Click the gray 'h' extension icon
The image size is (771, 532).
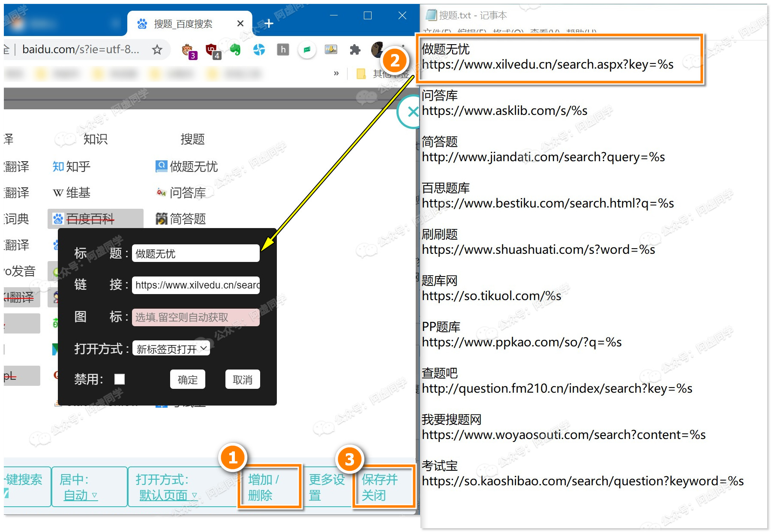[x=283, y=50]
